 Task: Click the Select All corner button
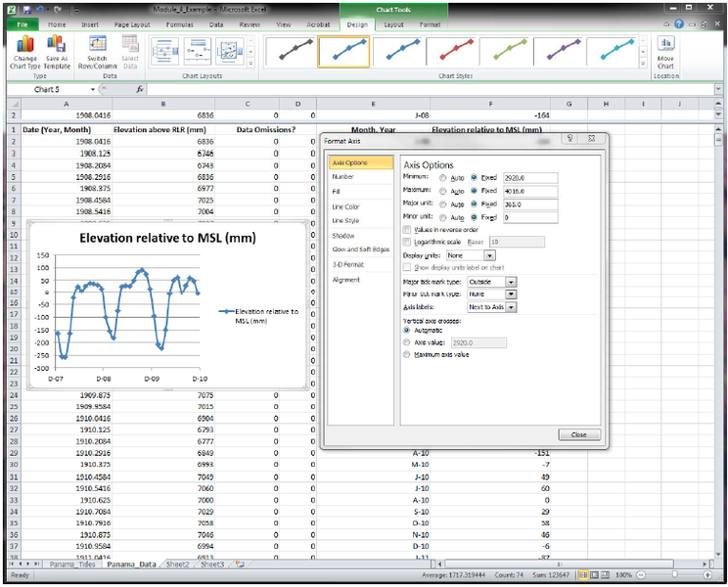(14, 104)
